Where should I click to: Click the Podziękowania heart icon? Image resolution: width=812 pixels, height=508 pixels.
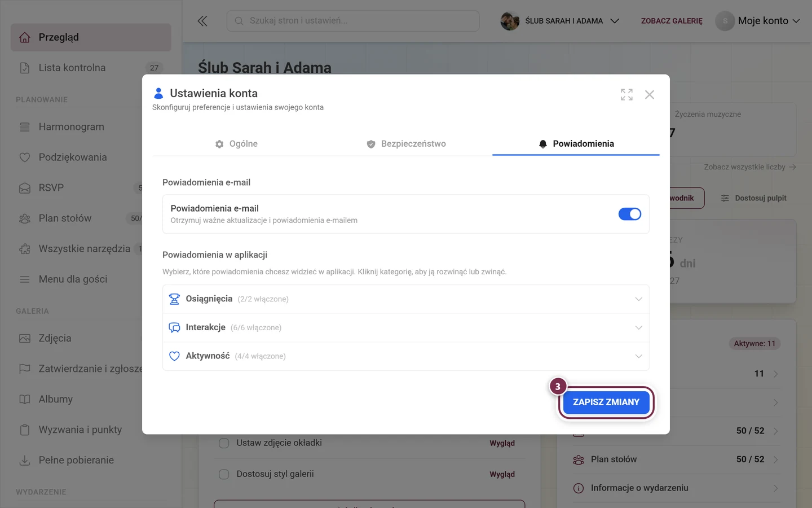pyautogui.click(x=25, y=157)
